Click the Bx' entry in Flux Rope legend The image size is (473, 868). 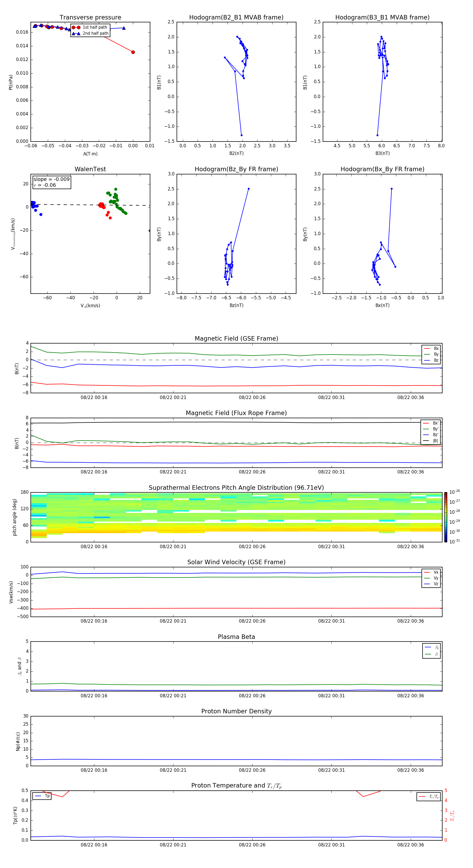point(431,423)
